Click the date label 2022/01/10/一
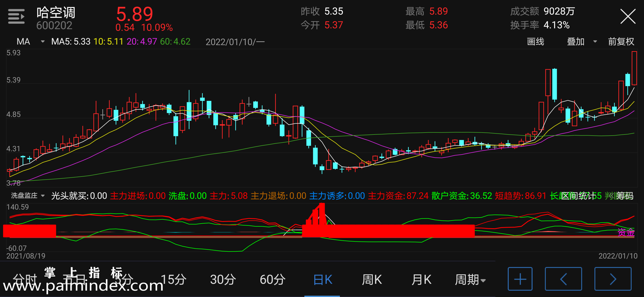Viewport: 644px width, 297px height. (x=235, y=42)
